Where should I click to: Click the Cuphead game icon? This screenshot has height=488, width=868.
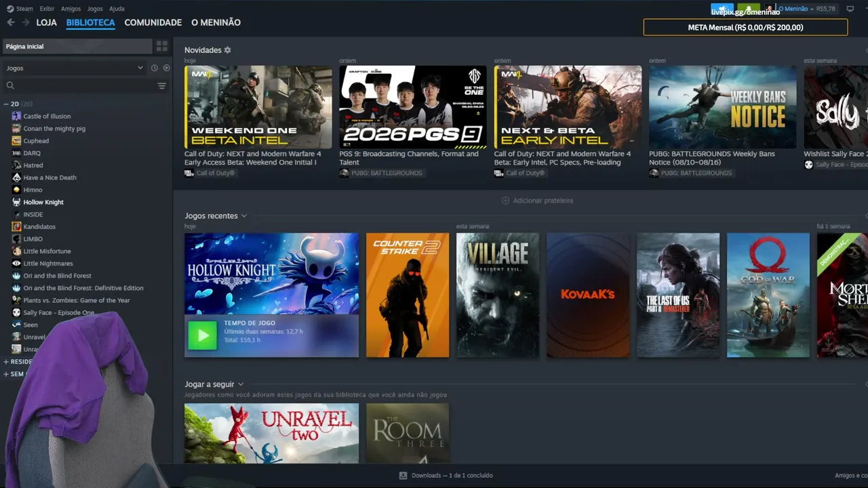[x=16, y=140]
